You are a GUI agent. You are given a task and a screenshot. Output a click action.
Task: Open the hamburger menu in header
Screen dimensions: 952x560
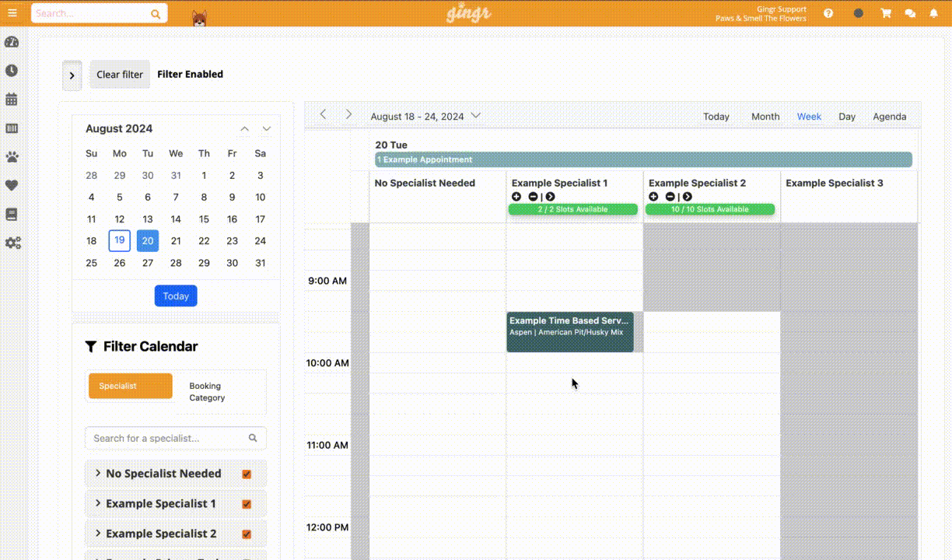coord(12,13)
